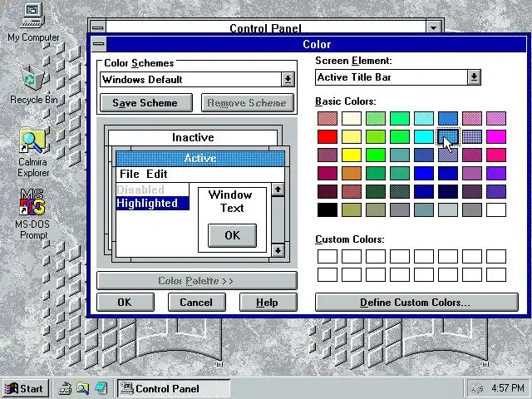Click the folder-with-magnifier taskbar quick launch icon
The height and width of the screenshot is (399, 532).
(83, 388)
